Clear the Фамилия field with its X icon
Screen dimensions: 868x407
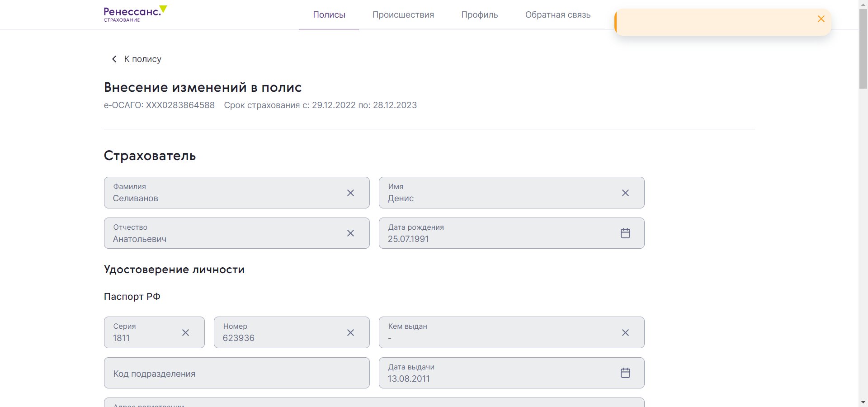pos(350,193)
